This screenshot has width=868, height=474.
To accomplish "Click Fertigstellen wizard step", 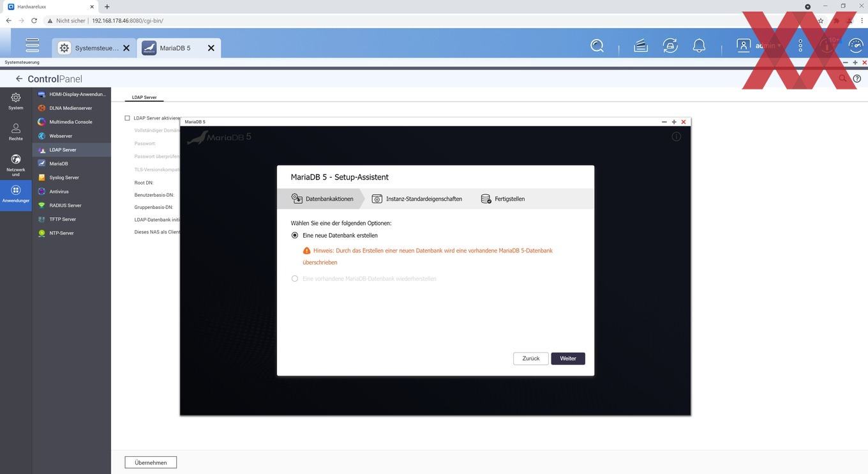I will tap(503, 199).
